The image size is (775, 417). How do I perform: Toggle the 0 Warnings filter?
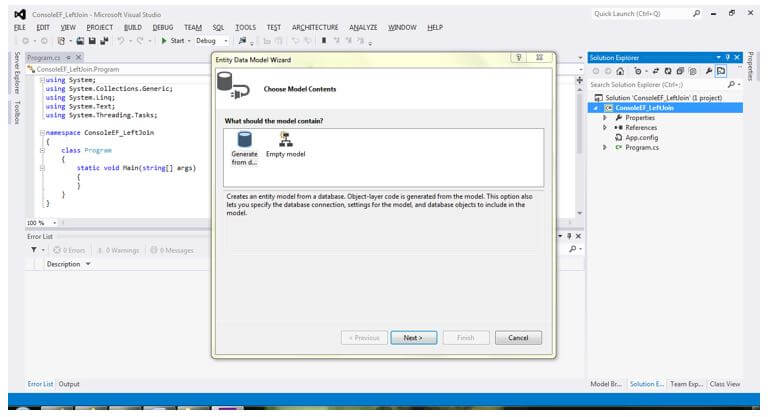(x=118, y=250)
